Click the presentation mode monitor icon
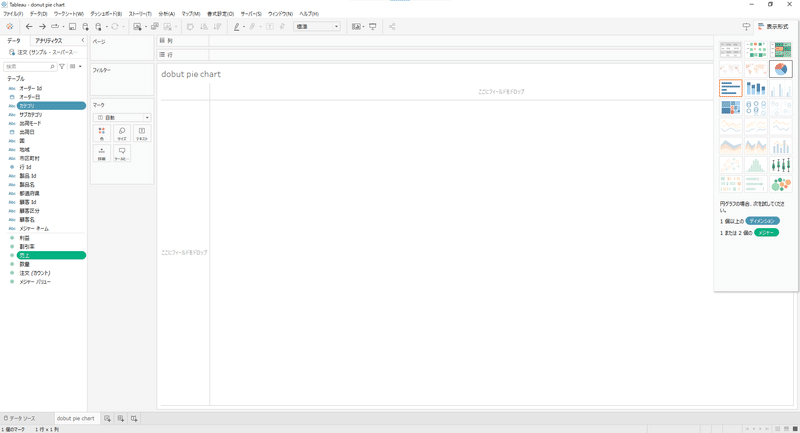Screen dimensions: 800x433 point(372,27)
